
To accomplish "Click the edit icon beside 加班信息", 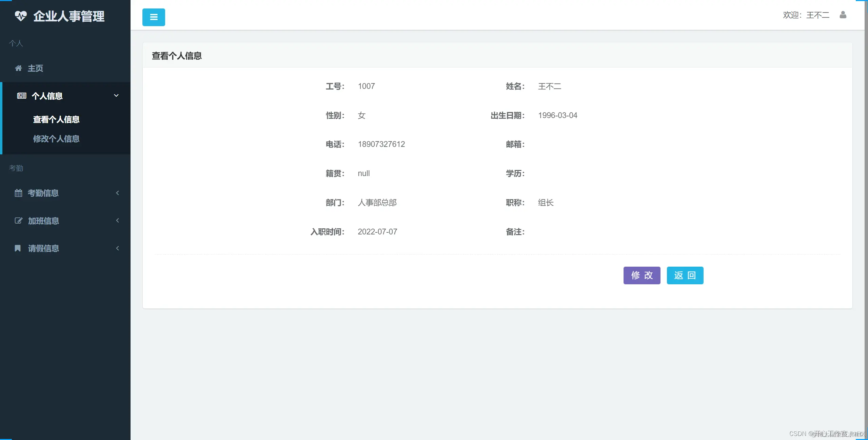I will (x=18, y=221).
